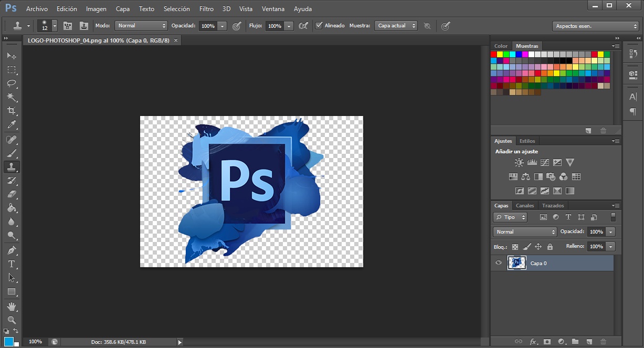Select the Lasso tool
The height and width of the screenshot is (348, 644).
(12, 83)
